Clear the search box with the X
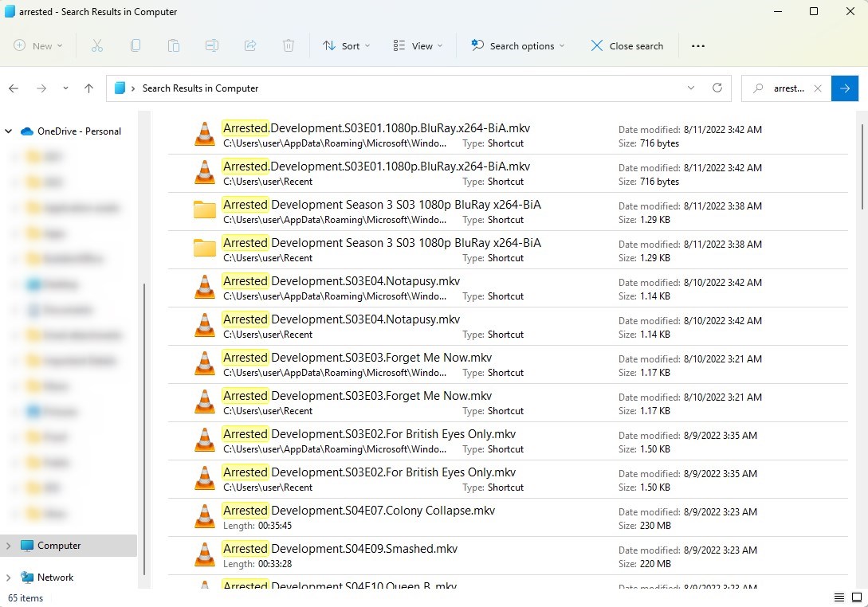Image resolution: width=868 pixels, height=607 pixels. 817,88
